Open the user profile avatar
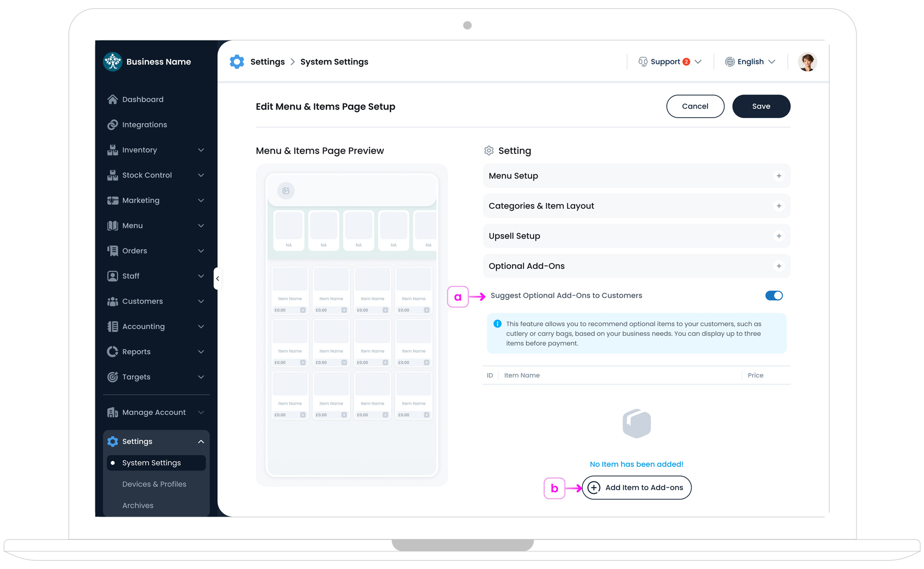Viewport: 924px width, 569px height. pyautogui.click(x=807, y=62)
